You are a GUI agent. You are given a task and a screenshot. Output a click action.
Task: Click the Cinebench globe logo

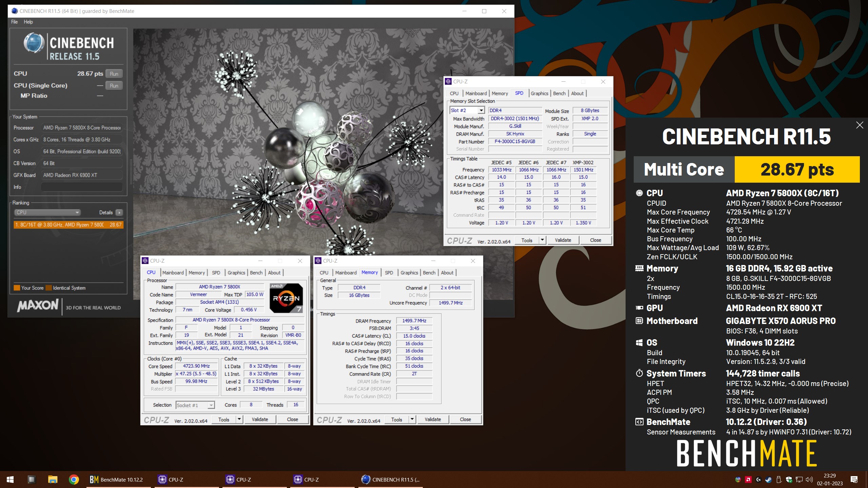point(34,43)
